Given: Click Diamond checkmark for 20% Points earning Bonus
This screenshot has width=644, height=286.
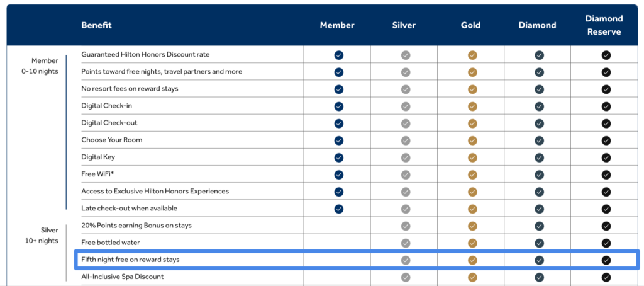Looking at the screenshot, I should [x=539, y=226].
